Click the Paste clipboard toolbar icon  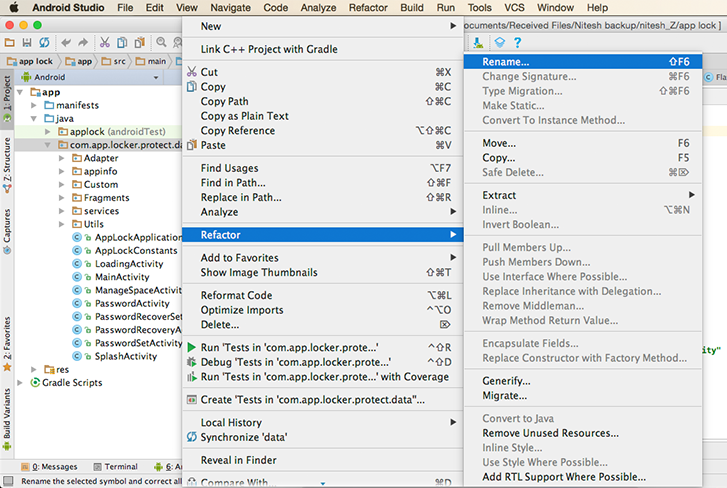tap(139, 43)
